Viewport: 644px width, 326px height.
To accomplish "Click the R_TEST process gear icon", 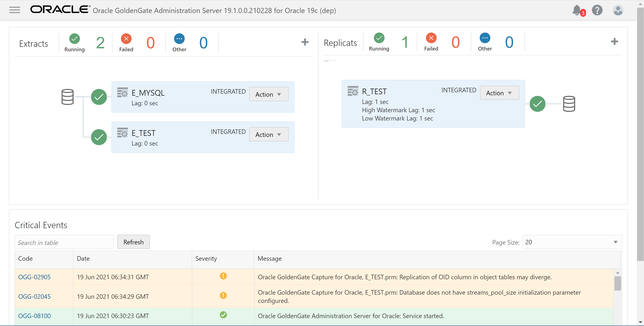I will 353,91.
